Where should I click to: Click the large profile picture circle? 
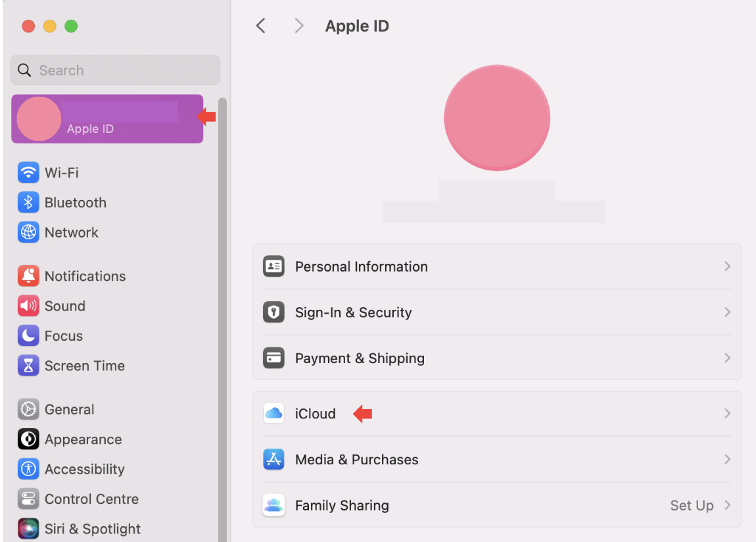pyautogui.click(x=497, y=118)
